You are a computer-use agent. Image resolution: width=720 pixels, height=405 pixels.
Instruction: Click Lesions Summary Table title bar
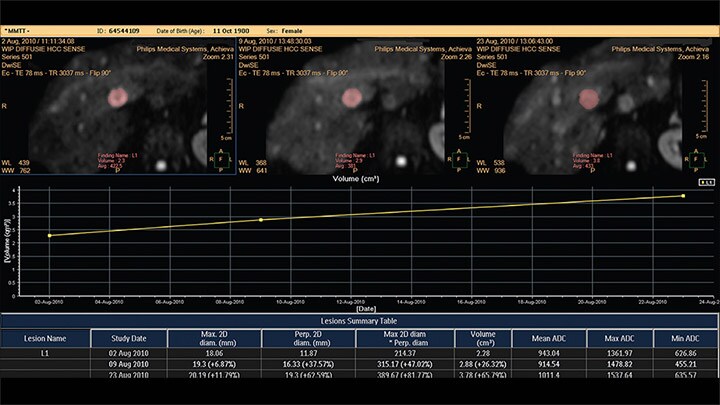coord(359,319)
